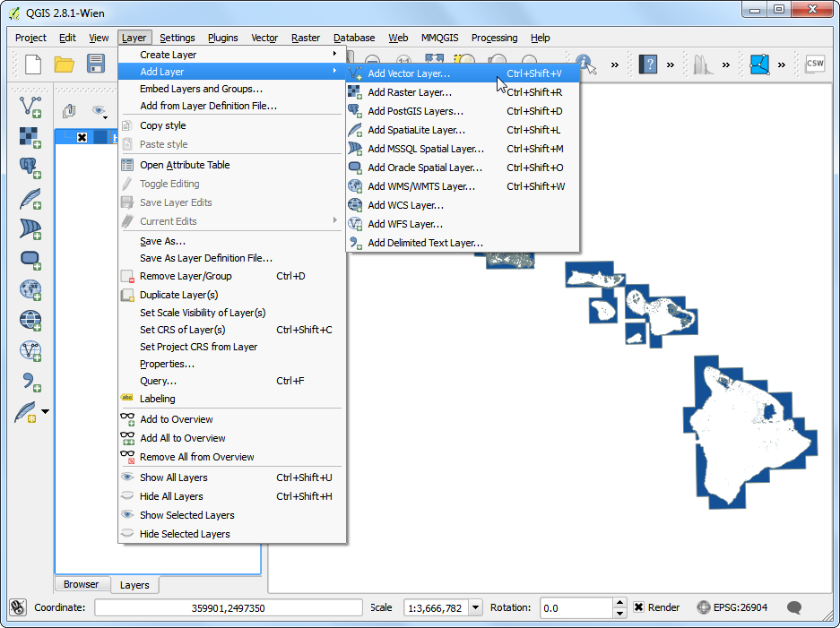Click the Add Group icon in Layers panel
Screen dimensions: 840x628
[68, 111]
